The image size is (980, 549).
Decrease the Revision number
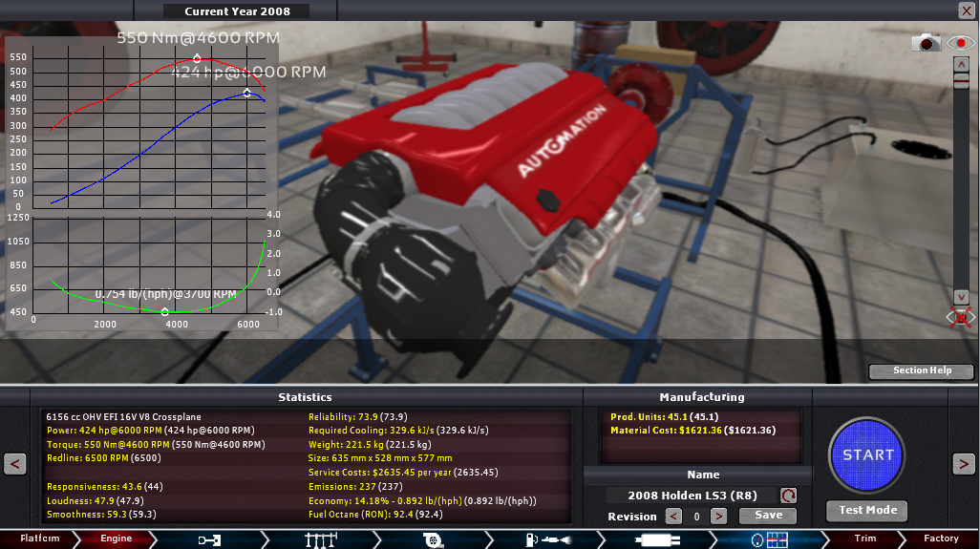(x=673, y=517)
